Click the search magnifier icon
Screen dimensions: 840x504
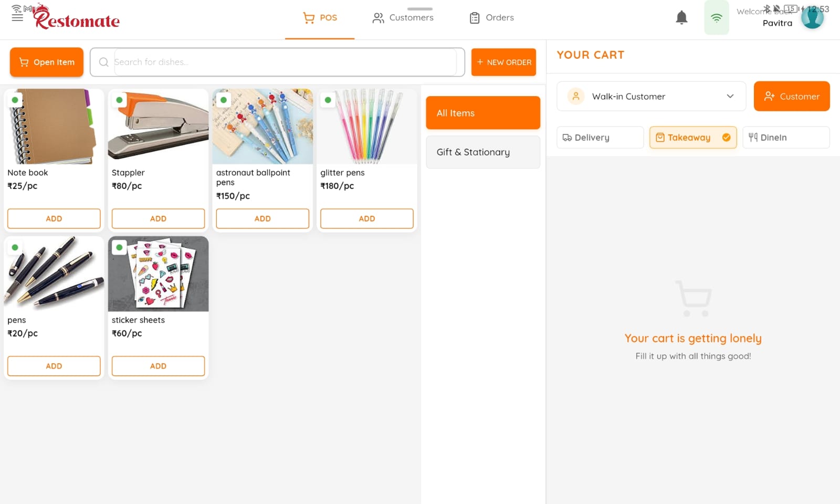pyautogui.click(x=104, y=62)
